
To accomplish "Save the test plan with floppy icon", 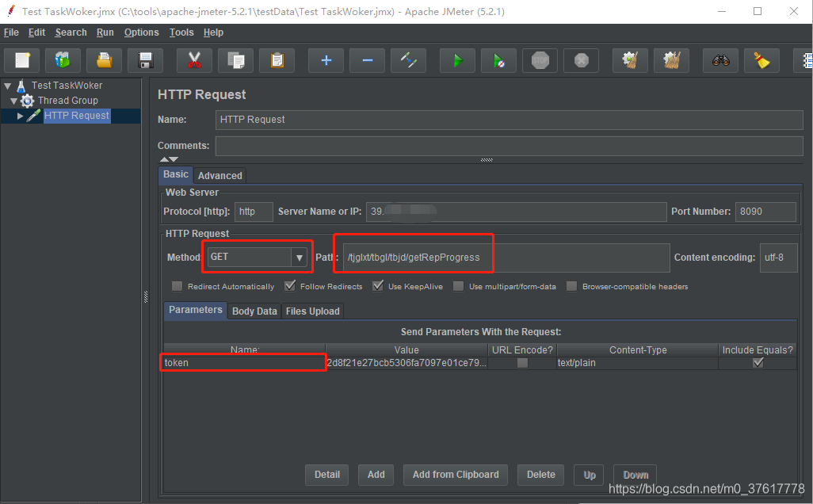I will pos(146,61).
